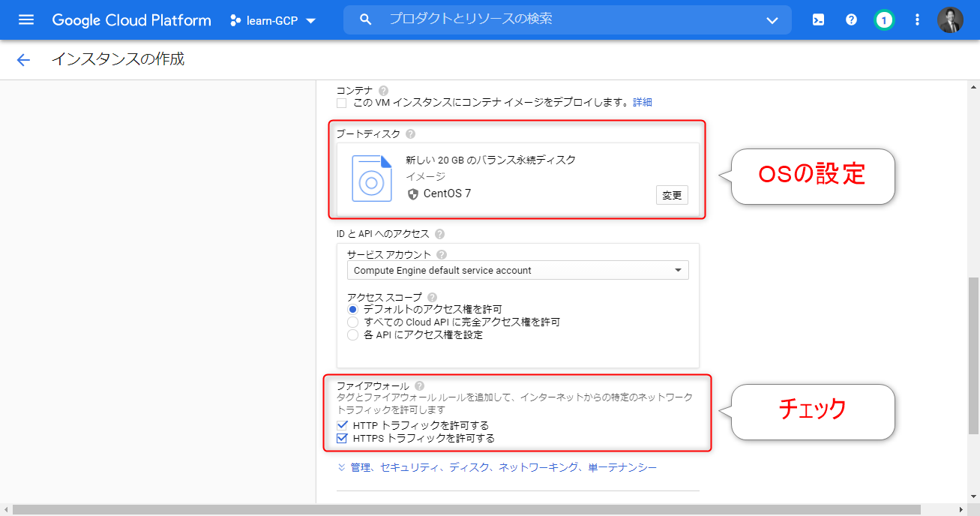This screenshot has height=516, width=980.
Task: Click the vertical scrollbar thumb
Action: [973, 355]
